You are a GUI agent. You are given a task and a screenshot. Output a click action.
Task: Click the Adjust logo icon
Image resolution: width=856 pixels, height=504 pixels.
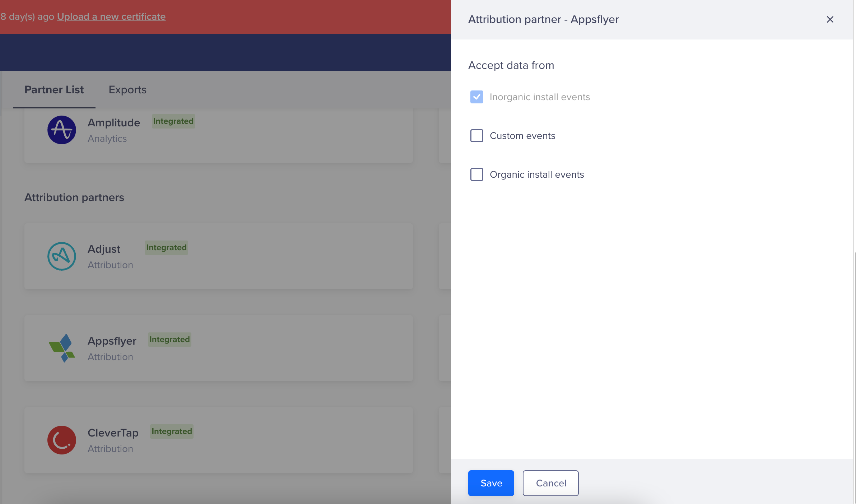62,256
